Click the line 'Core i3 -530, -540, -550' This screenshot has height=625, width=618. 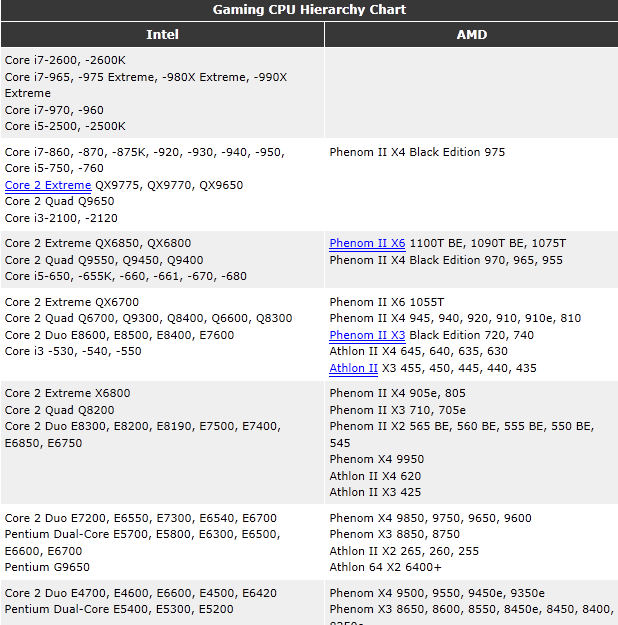[x=73, y=351]
